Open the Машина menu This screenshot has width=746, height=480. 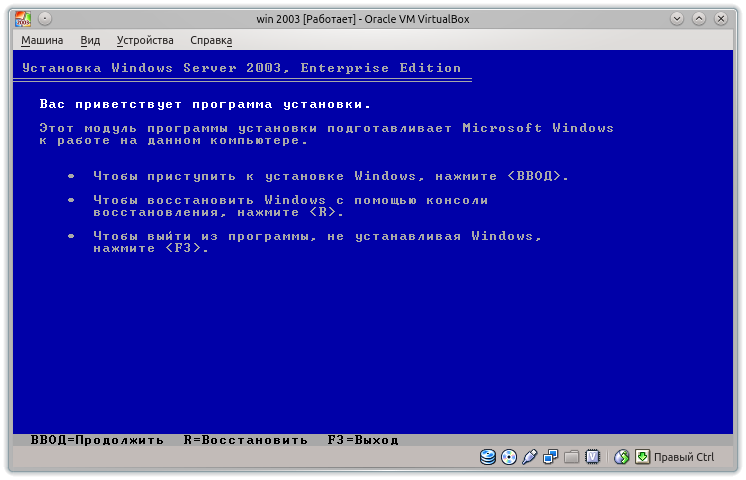[x=42, y=40]
